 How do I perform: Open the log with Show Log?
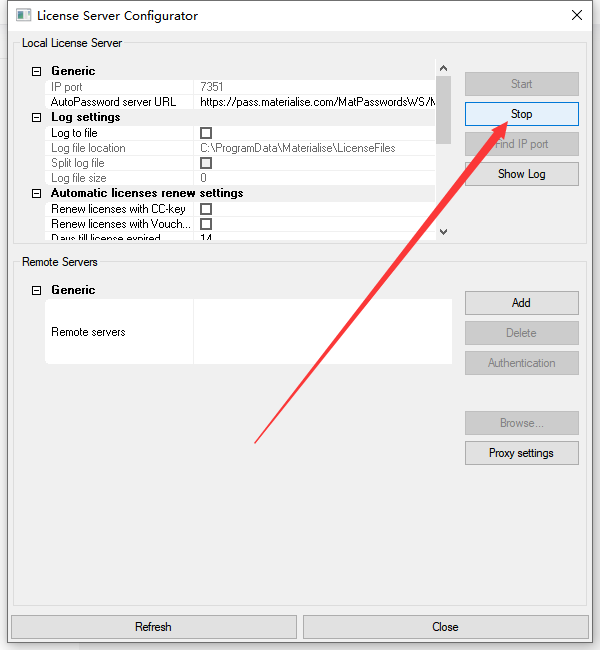pyautogui.click(x=521, y=174)
